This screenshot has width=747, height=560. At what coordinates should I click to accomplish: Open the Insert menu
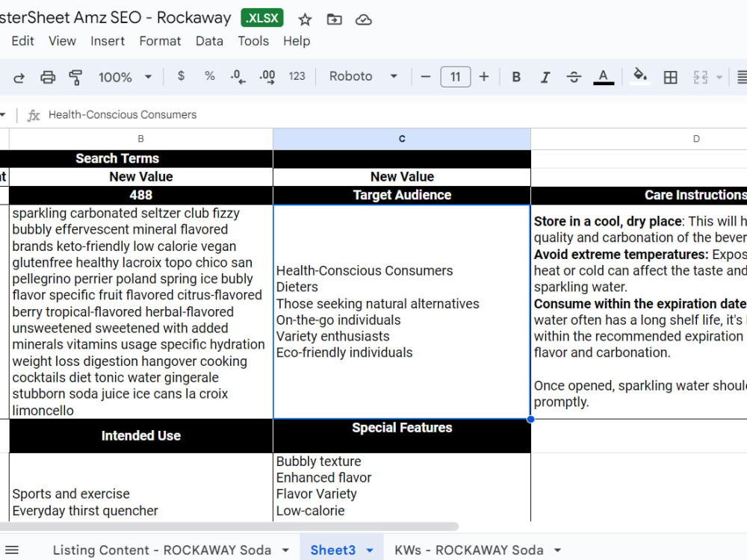[x=107, y=41]
